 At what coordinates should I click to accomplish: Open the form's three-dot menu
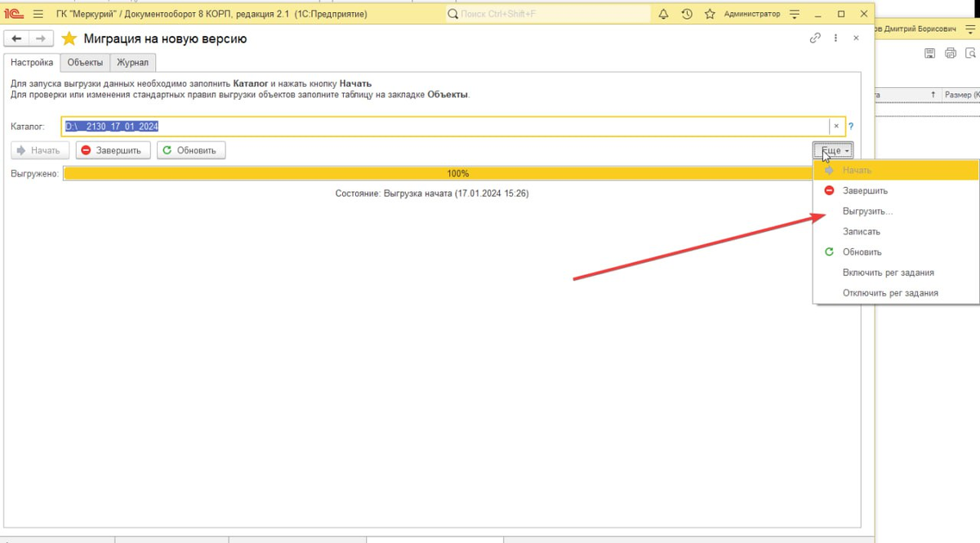[835, 38]
